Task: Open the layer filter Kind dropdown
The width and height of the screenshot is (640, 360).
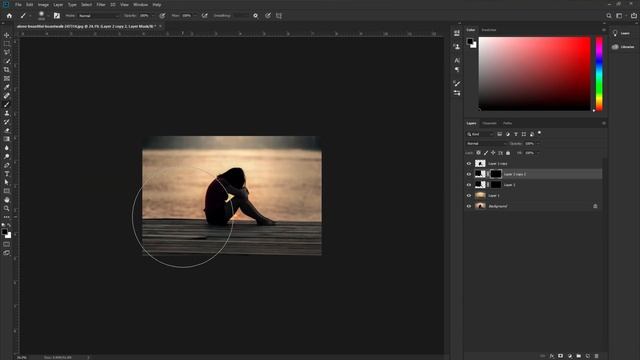Action: tap(480, 134)
